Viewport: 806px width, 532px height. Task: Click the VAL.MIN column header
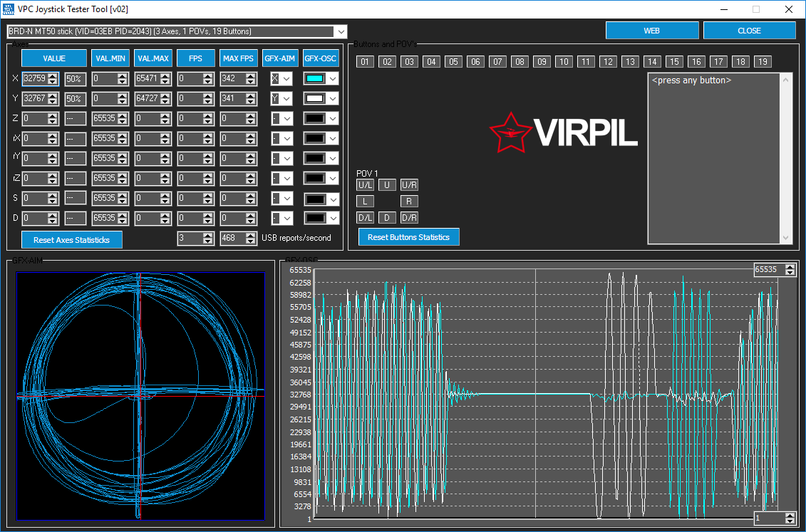(x=110, y=58)
